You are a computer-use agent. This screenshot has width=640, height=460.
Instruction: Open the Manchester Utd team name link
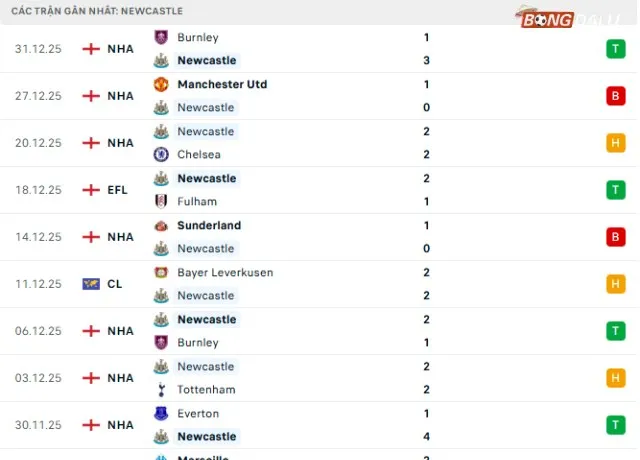pyautogui.click(x=222, y=84)
